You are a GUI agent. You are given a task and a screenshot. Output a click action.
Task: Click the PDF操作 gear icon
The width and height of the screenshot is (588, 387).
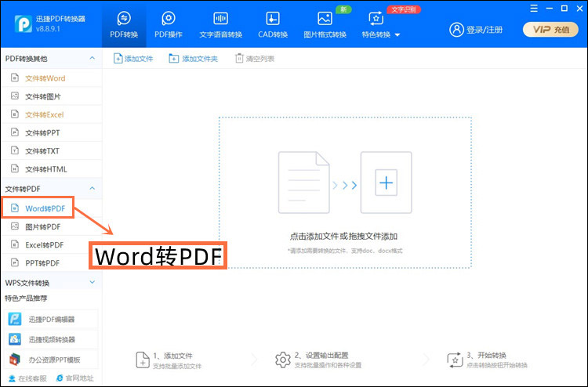pyautogui.click(x=169, y=18)
